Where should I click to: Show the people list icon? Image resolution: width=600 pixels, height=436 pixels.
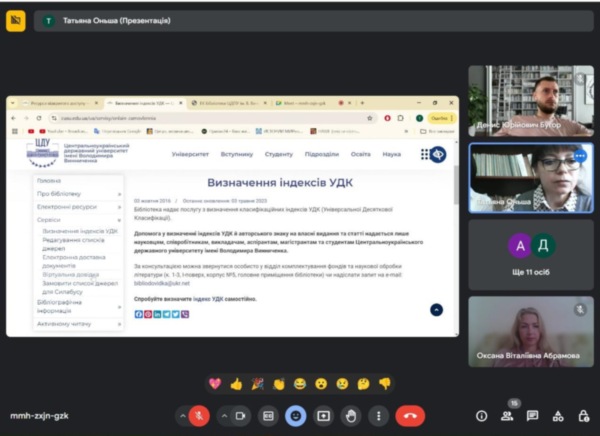pyautogui.click(x=507, y=416)
